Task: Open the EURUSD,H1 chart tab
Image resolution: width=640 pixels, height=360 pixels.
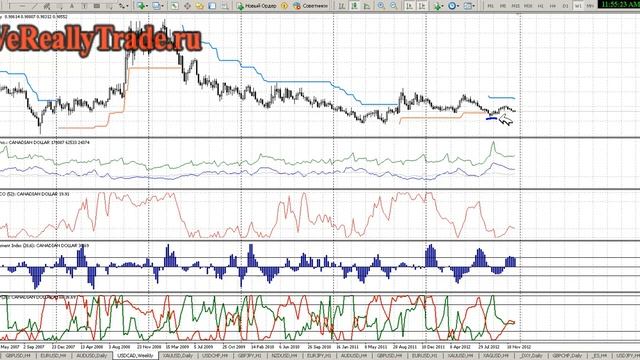Action: 424,356
